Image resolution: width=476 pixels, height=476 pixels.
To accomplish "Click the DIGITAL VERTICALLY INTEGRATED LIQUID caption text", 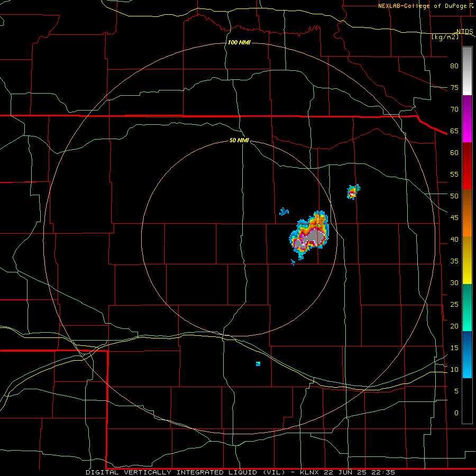I will pyautogui.click(x=172, y=472).
